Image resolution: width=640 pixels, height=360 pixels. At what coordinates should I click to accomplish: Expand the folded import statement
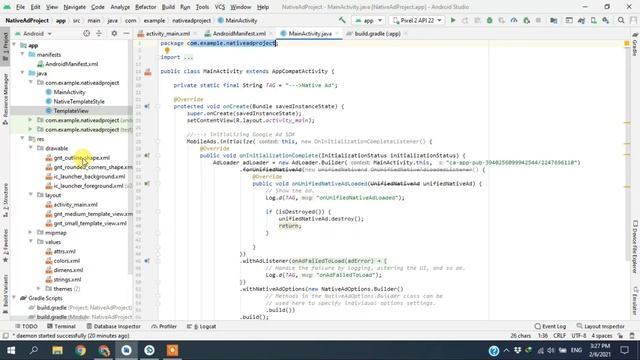[188, 57]
